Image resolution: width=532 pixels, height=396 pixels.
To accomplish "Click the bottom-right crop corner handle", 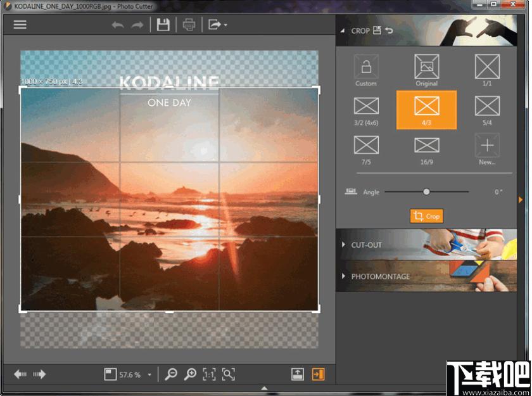I will tap(317, 310).
